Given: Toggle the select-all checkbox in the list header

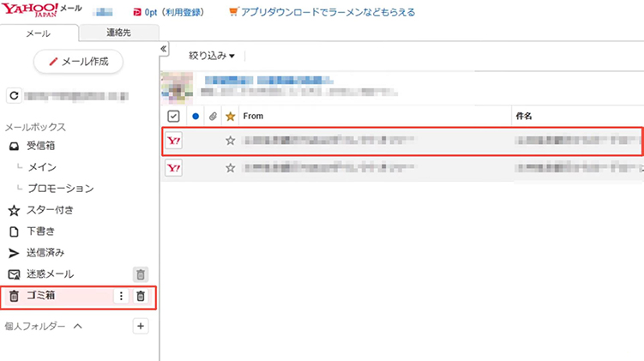Looking at the screenshot, I should (173, 117).
